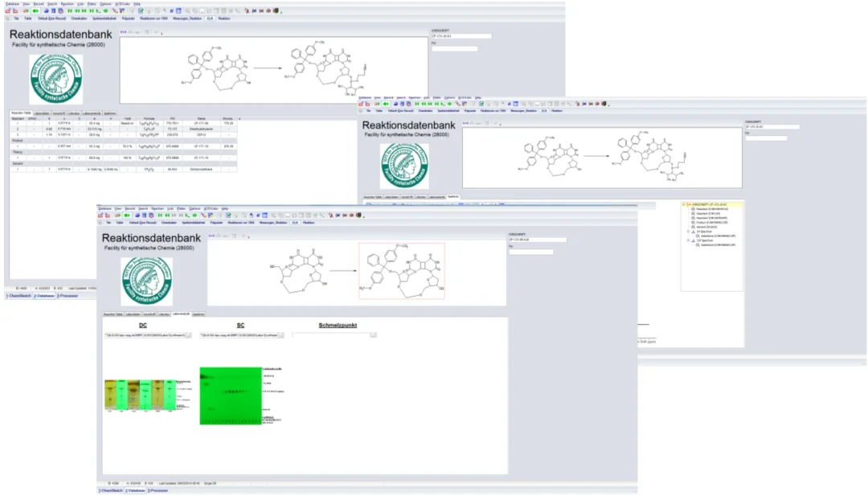The height and width of the screenshot is (496, 868).
Task: Switch to ChemSketch in front window bottom bar
Action: [111, 490]
